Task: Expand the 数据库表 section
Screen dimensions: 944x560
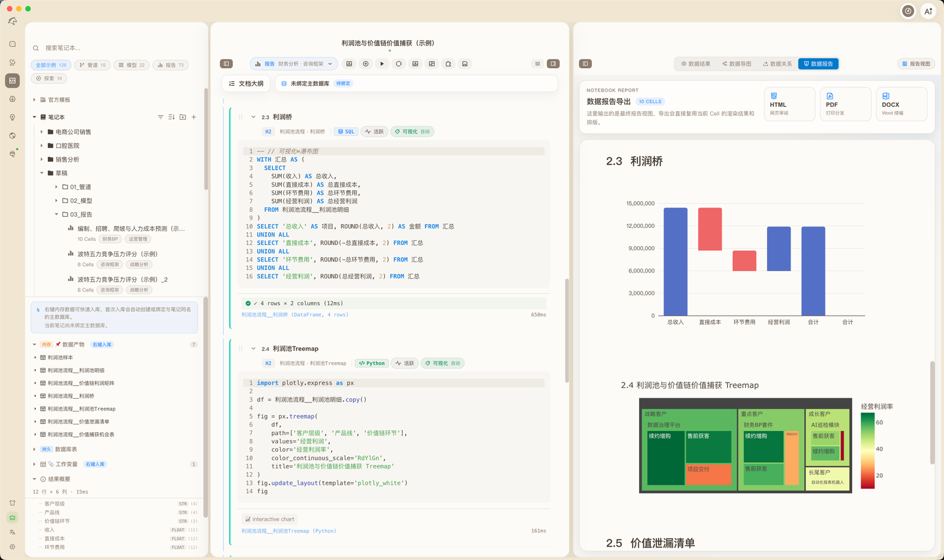Action: [35, 449]
